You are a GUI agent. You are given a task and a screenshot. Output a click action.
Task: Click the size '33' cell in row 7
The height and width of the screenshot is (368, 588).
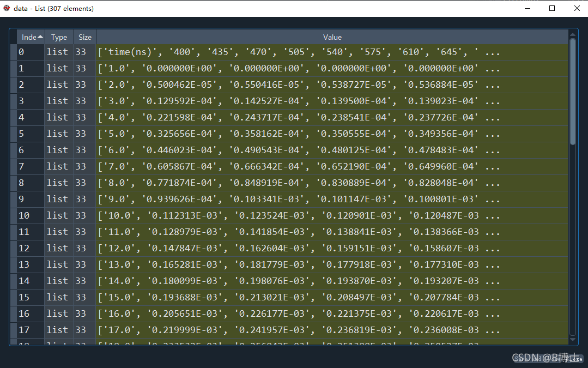(85, 167)
